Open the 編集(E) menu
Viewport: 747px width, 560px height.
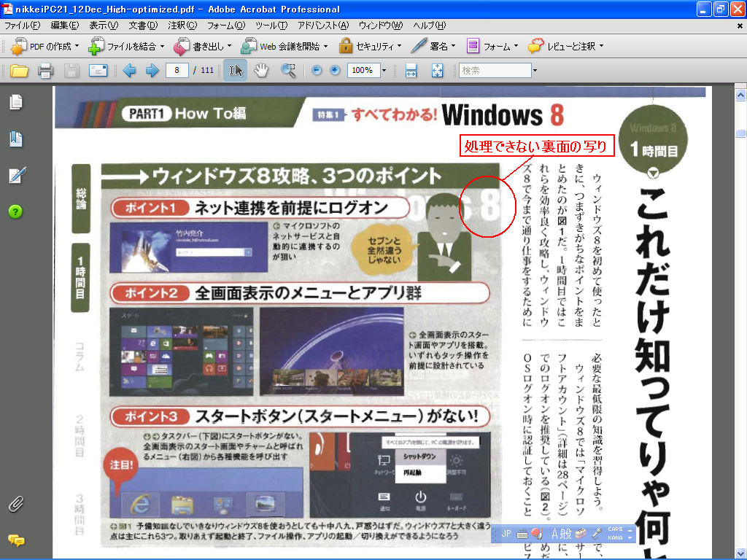(x=65, y=26)
